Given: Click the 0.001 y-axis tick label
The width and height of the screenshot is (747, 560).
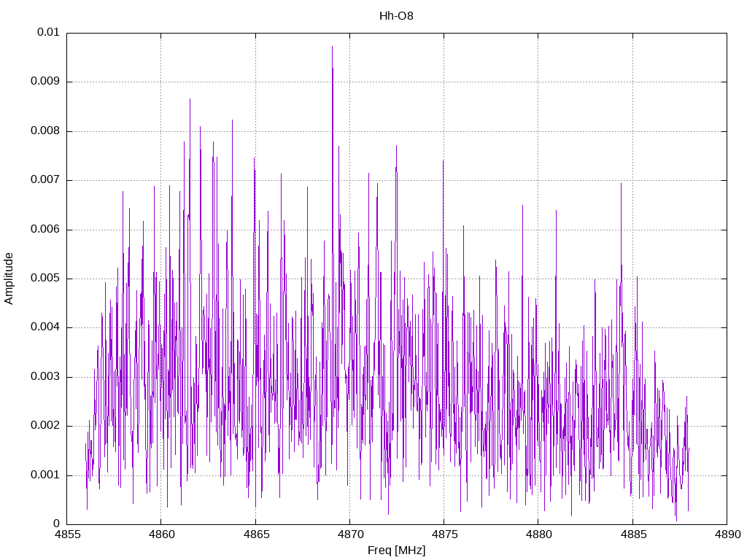Looking at the screenshot, I should point(45,475).
